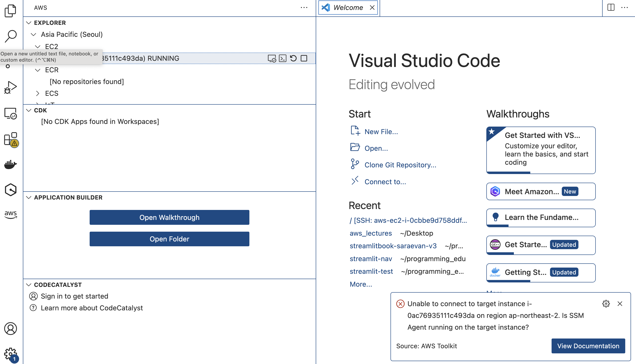
Task: Click the Amazon Q walkthrough icon
Action: pyautogui.click(x=495, y=192)
